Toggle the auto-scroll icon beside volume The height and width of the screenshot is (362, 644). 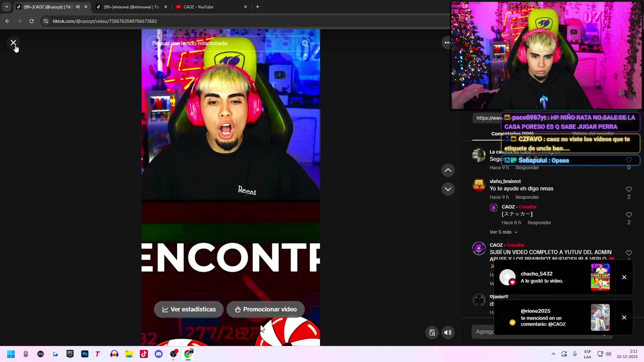[x=432, y=332]
